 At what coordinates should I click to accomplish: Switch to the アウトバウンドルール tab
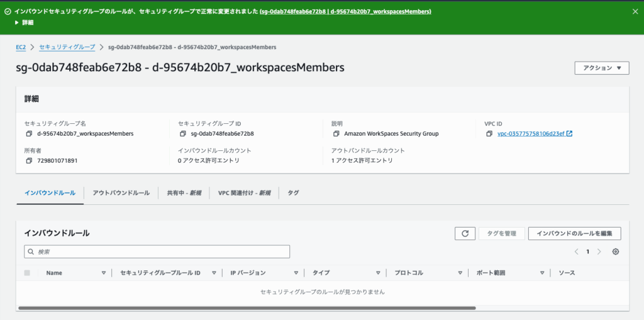[x=121, y=193]
